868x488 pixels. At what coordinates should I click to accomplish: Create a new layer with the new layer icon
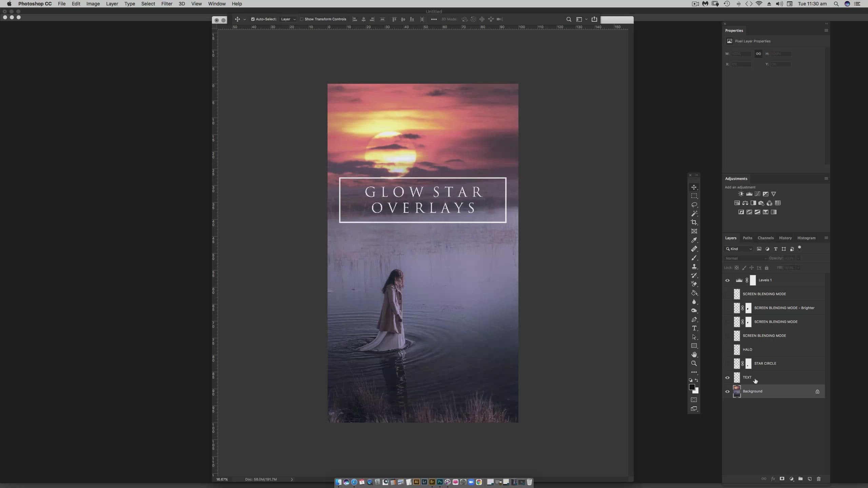pos(809,479)
